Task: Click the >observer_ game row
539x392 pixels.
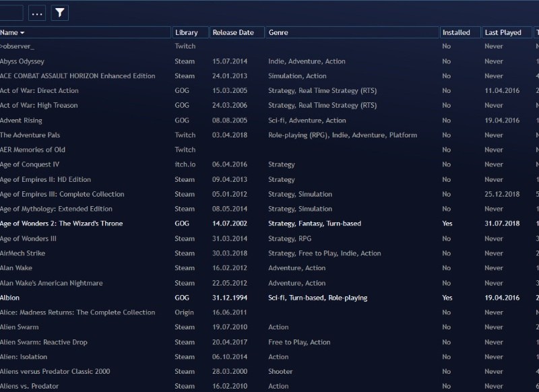Action: (x=17, y=46)
